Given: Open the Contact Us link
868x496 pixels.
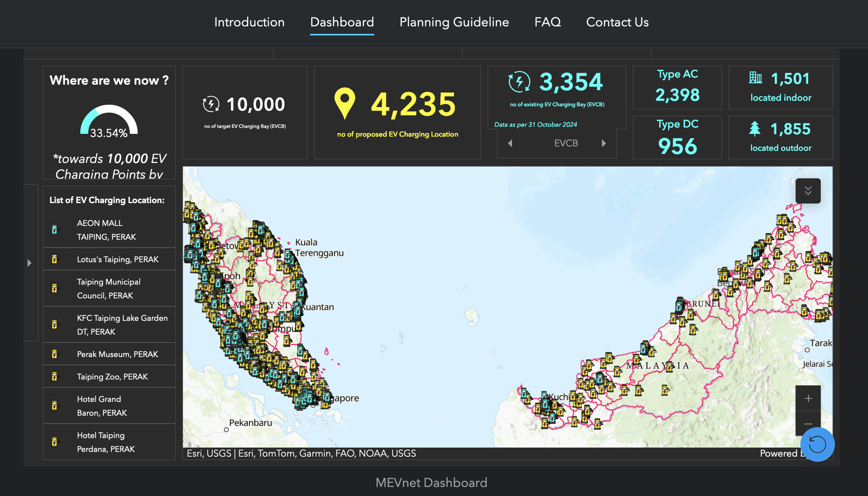Looking at the screenshot, I should (x=617, y=22).
